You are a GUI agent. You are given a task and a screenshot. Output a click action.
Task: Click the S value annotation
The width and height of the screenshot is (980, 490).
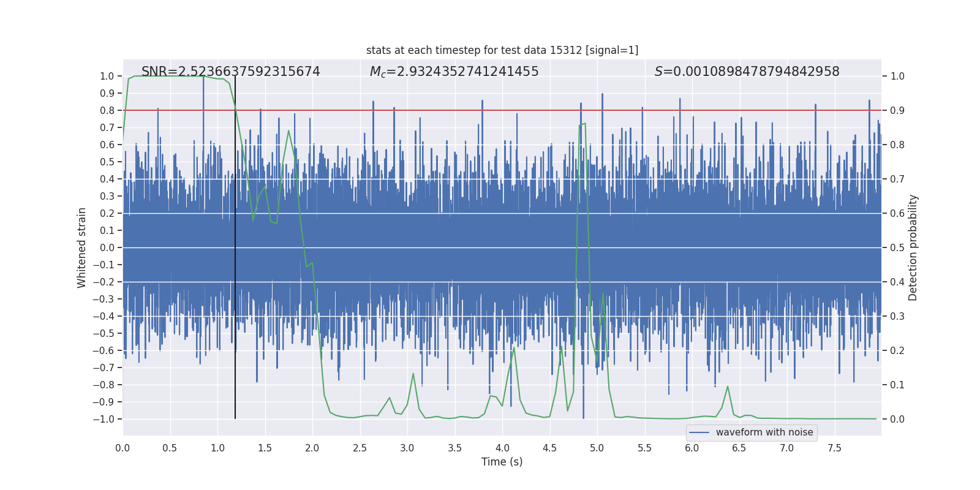point(747,72)
